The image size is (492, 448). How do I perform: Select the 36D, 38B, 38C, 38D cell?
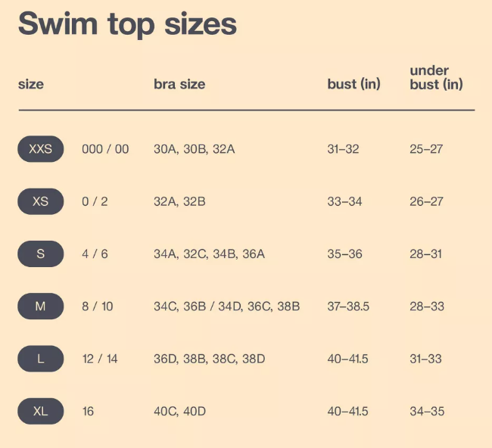point(209,359)
